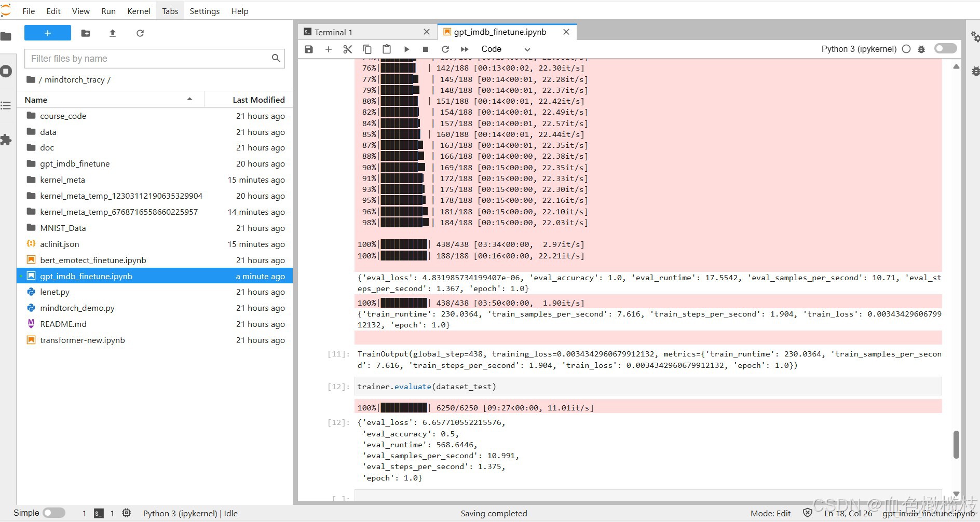Click the kernel status circle indicator

(x=906, y=49)
